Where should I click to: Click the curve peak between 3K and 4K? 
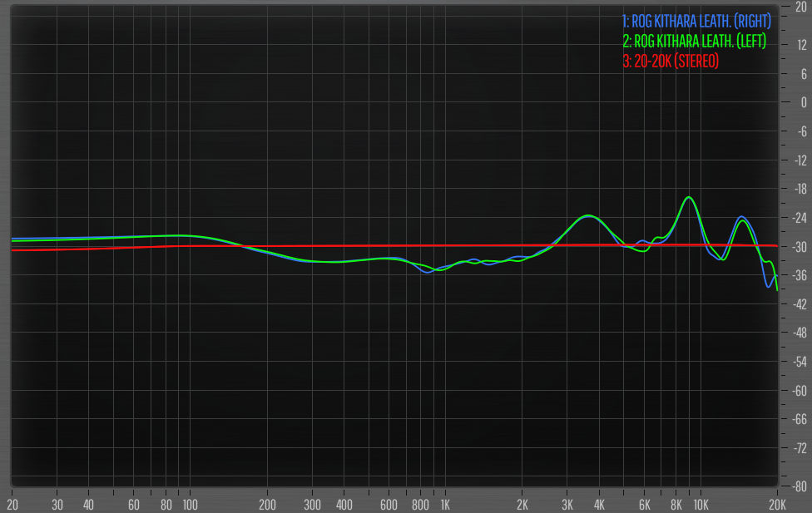click(588, 216)
